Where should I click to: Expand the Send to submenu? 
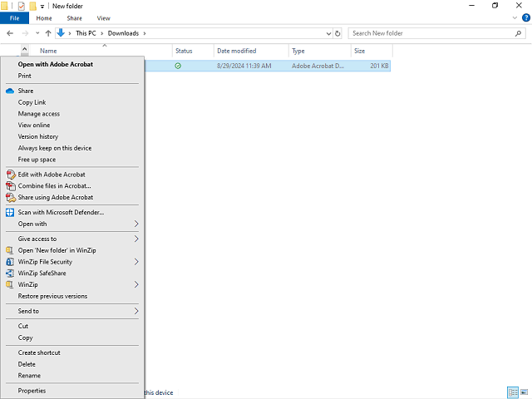click(136, 311)
